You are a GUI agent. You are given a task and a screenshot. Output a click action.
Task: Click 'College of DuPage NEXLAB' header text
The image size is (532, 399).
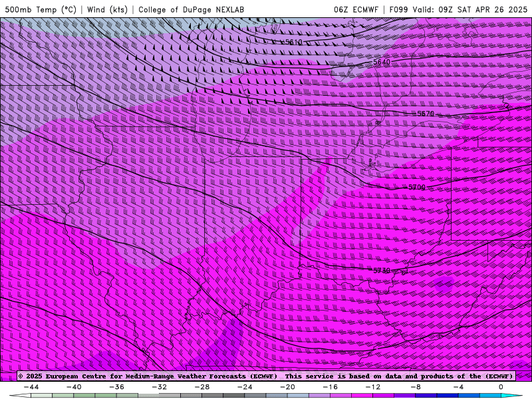click(191, 9)
